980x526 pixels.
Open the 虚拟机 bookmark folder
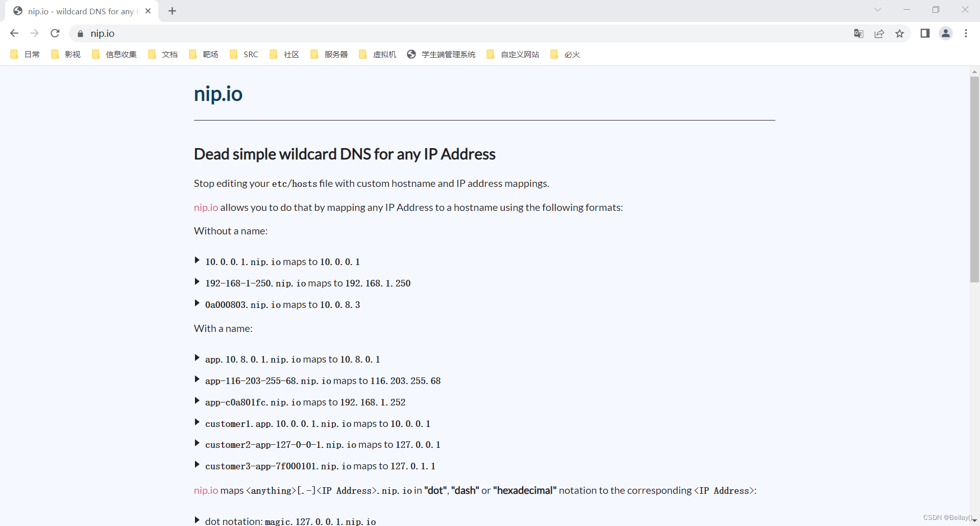click(x=378, y=54)
